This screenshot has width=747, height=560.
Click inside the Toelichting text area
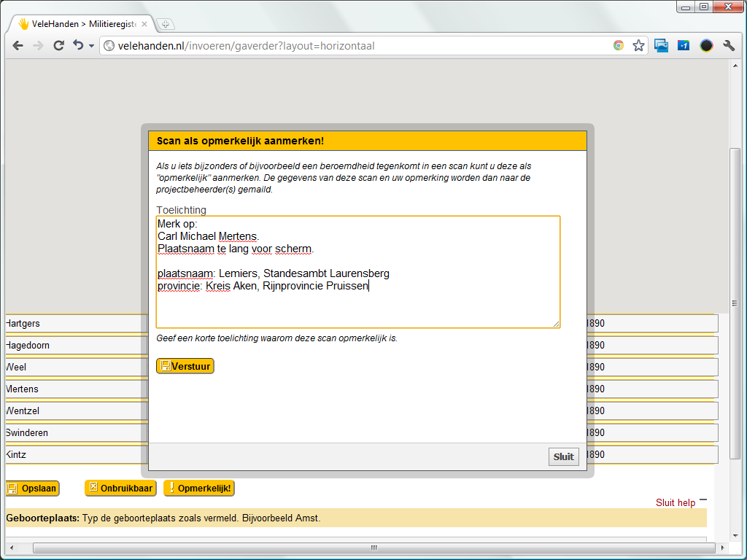[357, 306]
